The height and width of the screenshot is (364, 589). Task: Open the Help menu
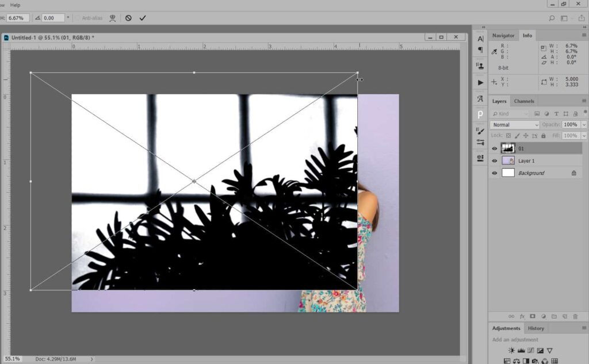[15, 5]
